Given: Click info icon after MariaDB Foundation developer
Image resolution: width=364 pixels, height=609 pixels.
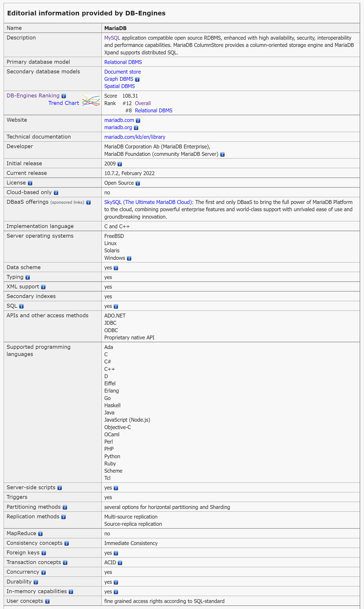Looking at the screenshot, I should pyautogui.click(x=222, y=154).
